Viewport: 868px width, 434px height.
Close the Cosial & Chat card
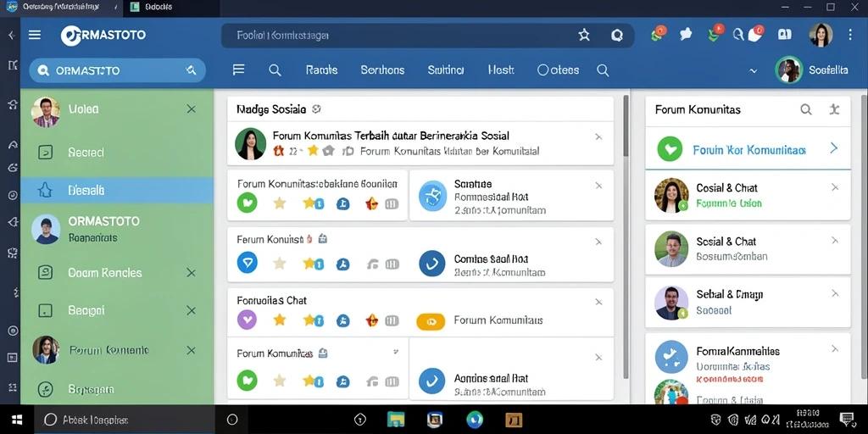click(x=835, y=187)
